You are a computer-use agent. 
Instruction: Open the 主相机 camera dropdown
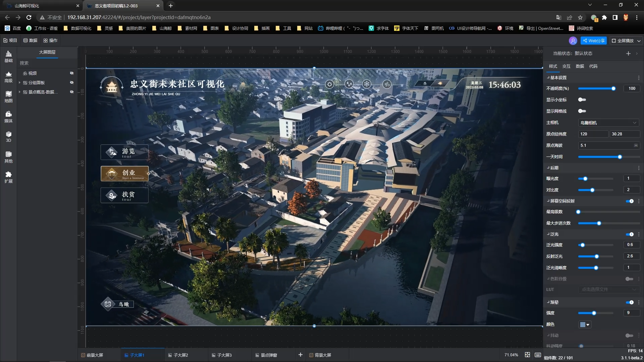(x=608, y=123)
